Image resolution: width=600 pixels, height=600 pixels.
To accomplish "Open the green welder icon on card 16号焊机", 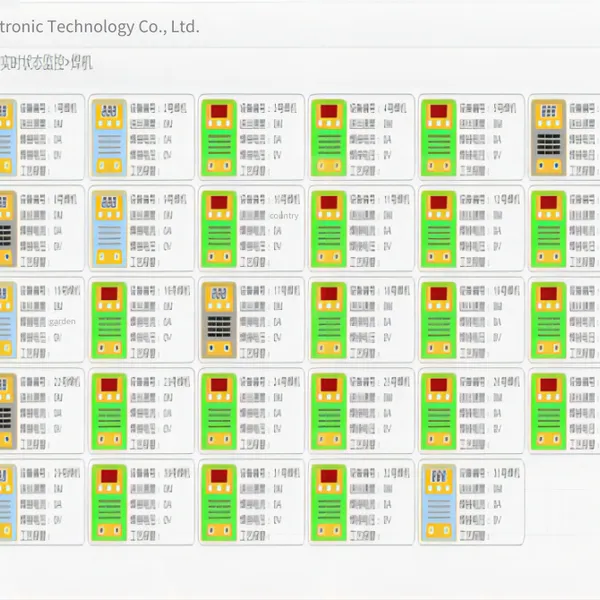I will 109,320.
